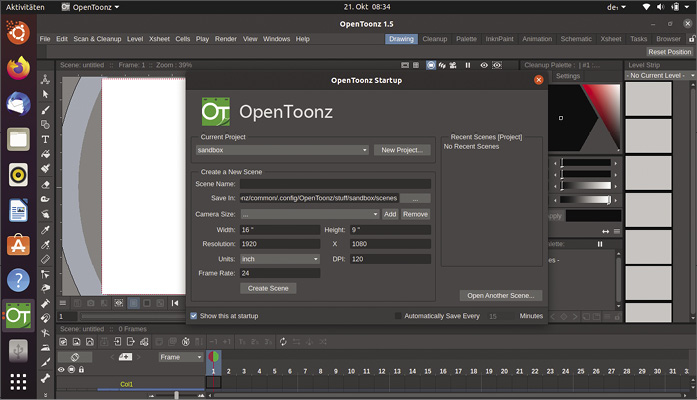The height and width of the screenshot is (400, 697).
Task: Select the Eraser tool
Action: (x=45, y=184)
